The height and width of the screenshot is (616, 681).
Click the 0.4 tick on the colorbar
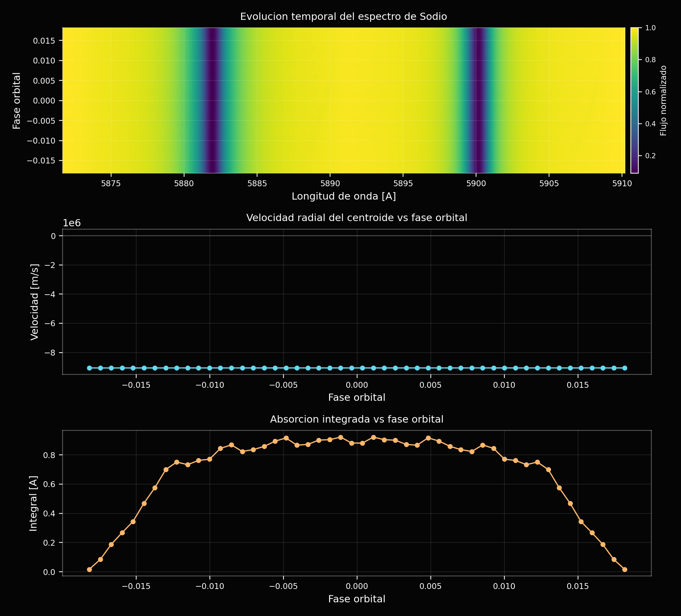point(651,124)
